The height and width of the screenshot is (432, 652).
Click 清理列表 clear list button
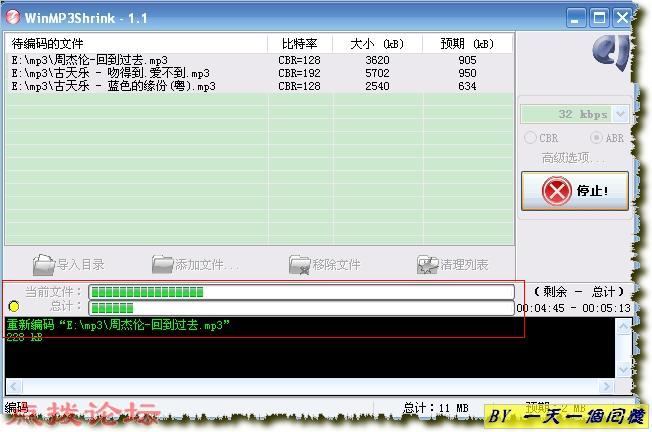click(x=452, y=265)
